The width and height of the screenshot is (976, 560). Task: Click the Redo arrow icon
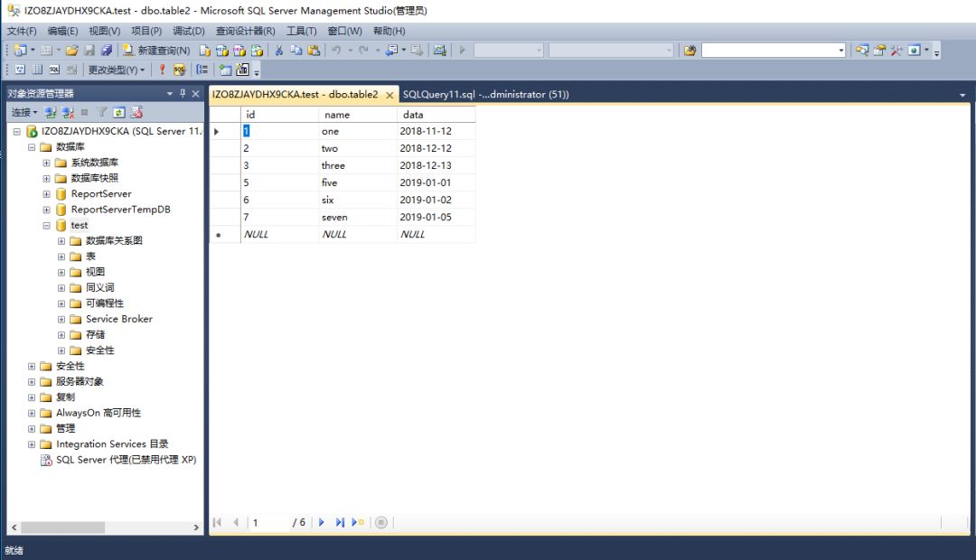tap(363, 51)
